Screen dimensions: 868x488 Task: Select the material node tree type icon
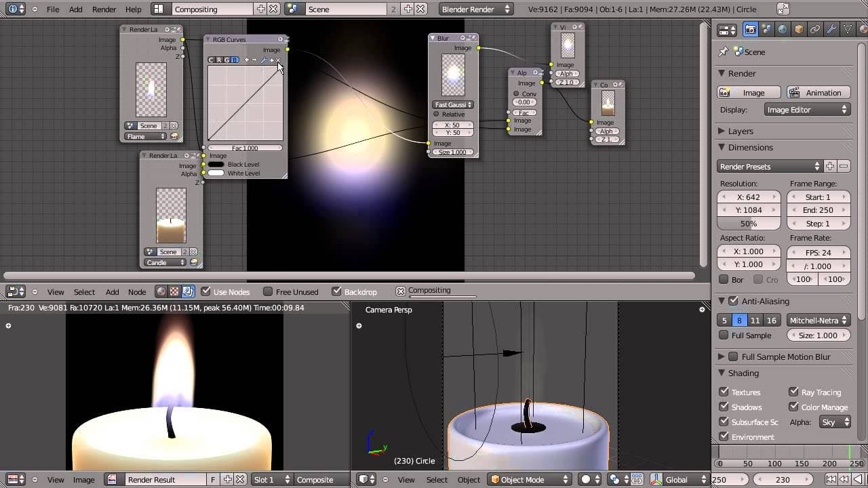(x=161, y=291)
